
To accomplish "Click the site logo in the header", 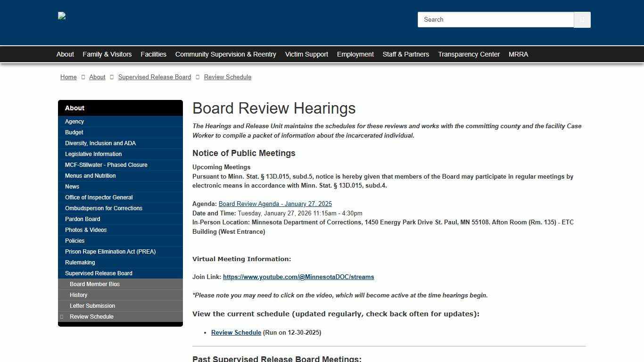I will (x=62, y=16).
